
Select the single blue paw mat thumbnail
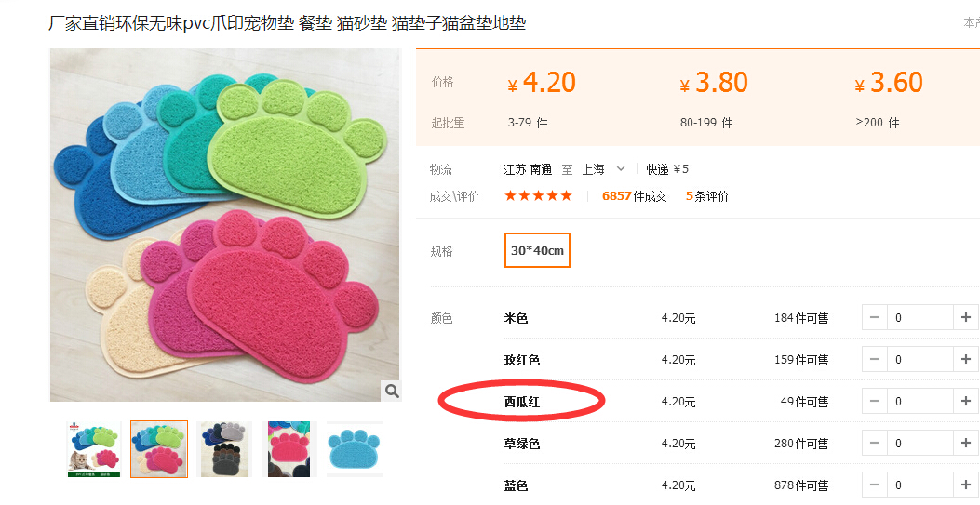pyautogui.click(x=354, y=449)
